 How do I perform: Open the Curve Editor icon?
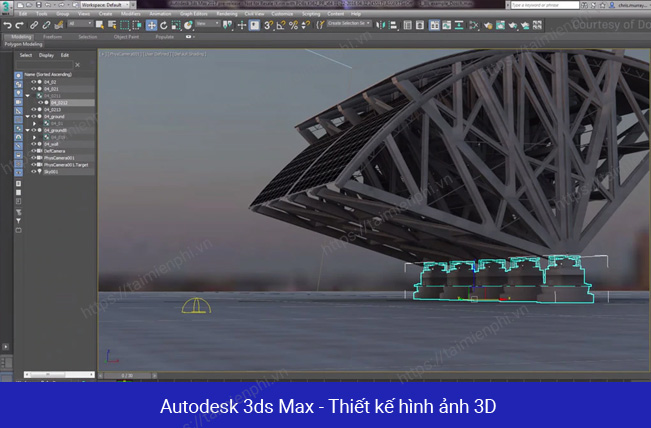click(447, 25)
